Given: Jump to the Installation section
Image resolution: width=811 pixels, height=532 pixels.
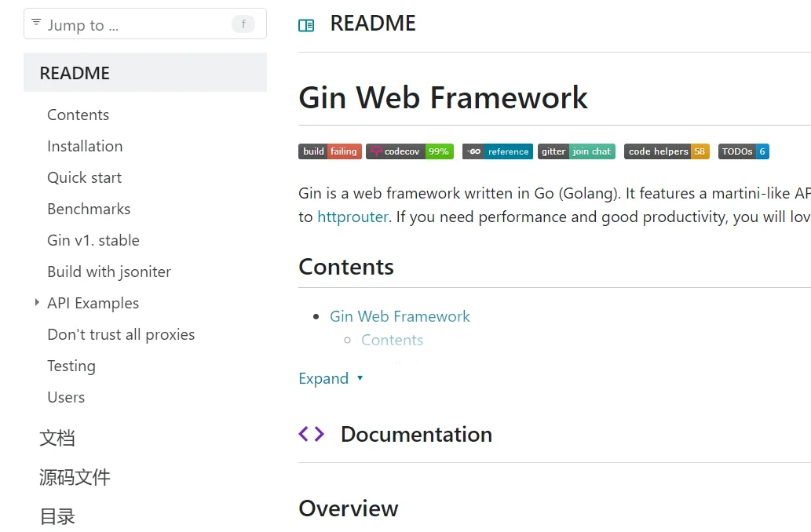Looking at the screenshot, I should tap(85, 146).
